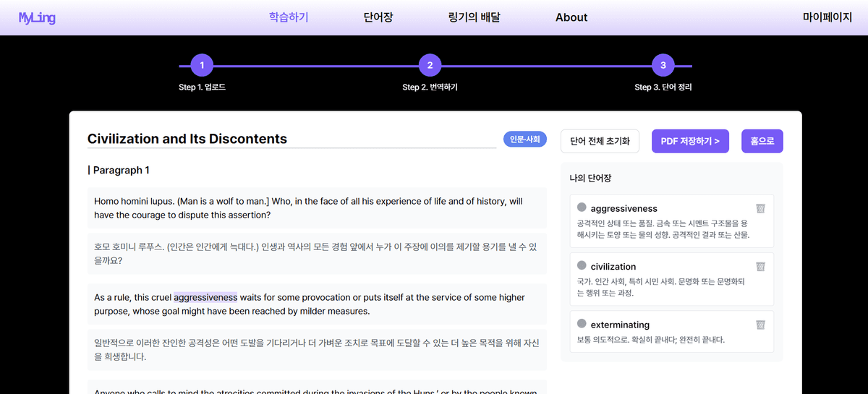
Task: Remove exterminating via its trash icon
Action: click(760, 325)
